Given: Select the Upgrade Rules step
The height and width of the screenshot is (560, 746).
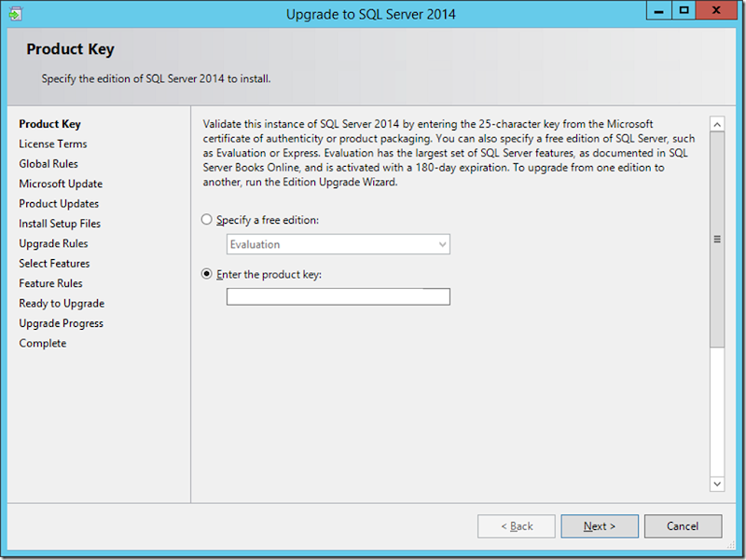Looking at the screenshot, I should pyautogui.click(x=53, y=244).
